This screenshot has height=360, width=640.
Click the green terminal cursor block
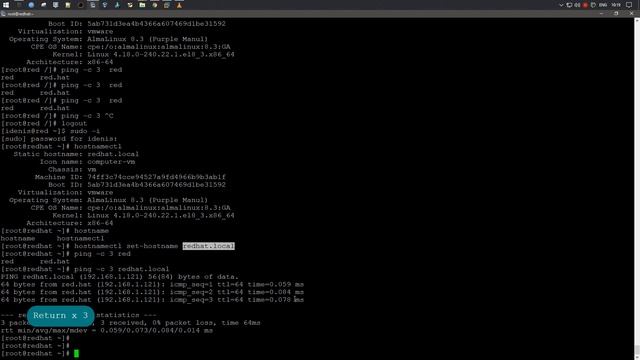(76, 353)
